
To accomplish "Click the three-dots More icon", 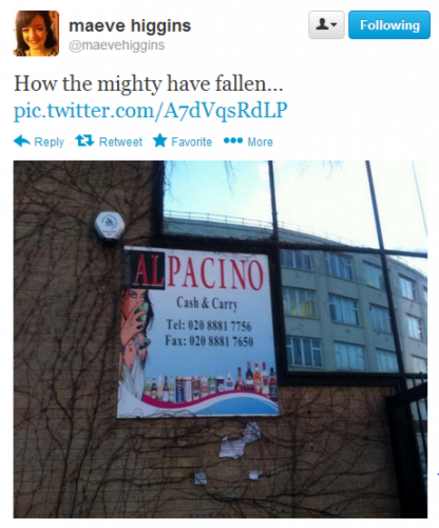I will pos(233,141).
